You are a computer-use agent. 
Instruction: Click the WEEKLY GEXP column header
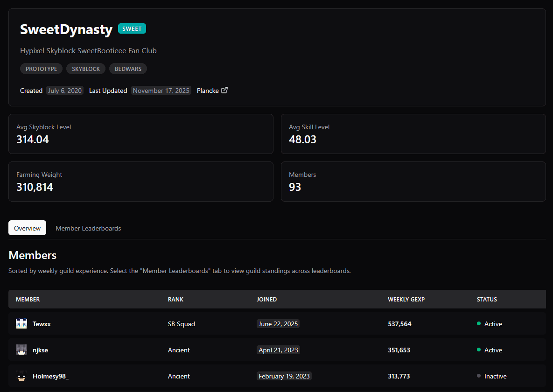(x=406, y=299)
